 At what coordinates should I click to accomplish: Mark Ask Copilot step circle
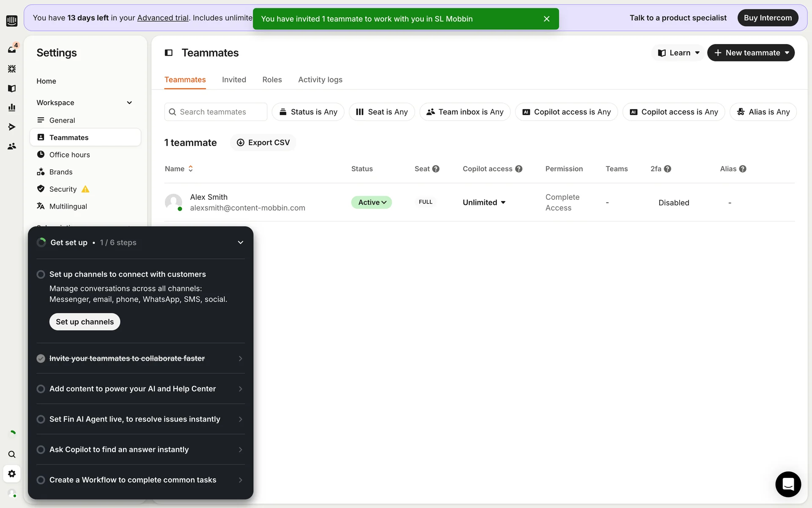pyautogui.click(x=41, y=450)
